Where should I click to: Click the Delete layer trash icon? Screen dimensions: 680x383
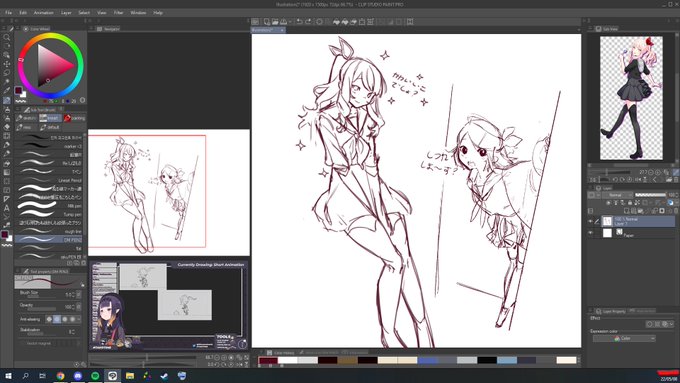tap(676, 211)
